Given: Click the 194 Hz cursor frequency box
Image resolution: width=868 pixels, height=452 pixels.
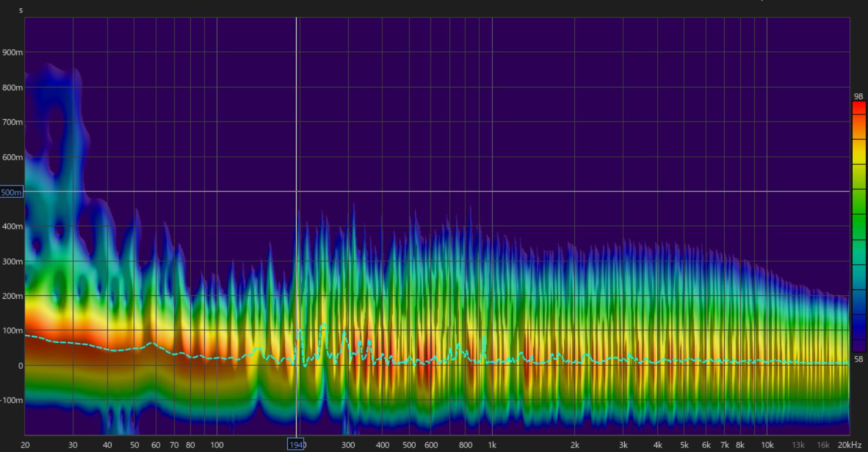Looking at the screenshot, I should [296, 445].
